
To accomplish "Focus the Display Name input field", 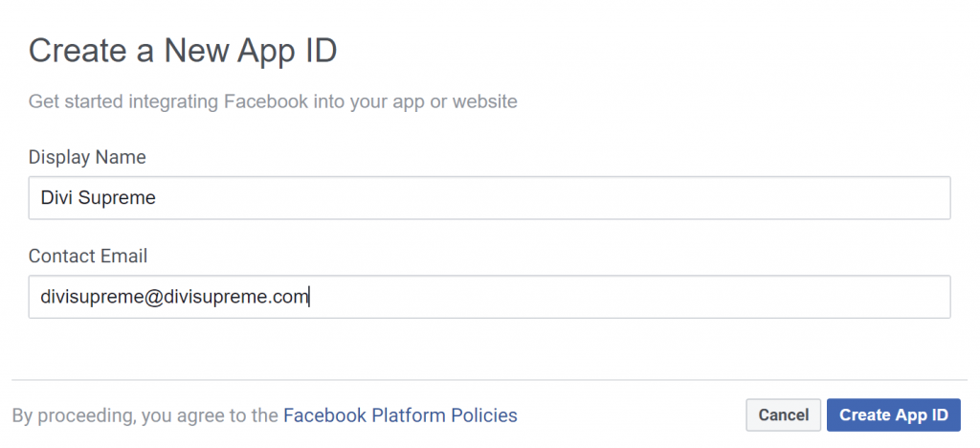I will point(489,197).
